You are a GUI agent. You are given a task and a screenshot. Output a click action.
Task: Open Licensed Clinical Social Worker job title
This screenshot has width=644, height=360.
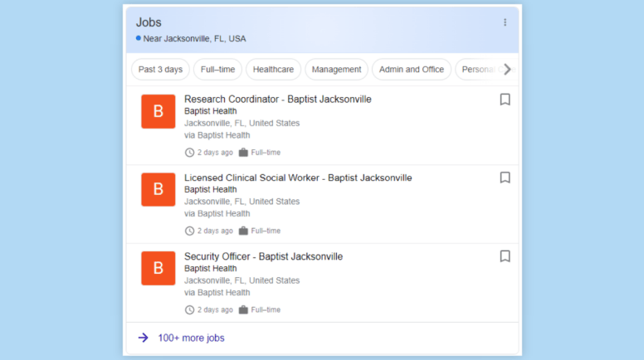[298, 178]
